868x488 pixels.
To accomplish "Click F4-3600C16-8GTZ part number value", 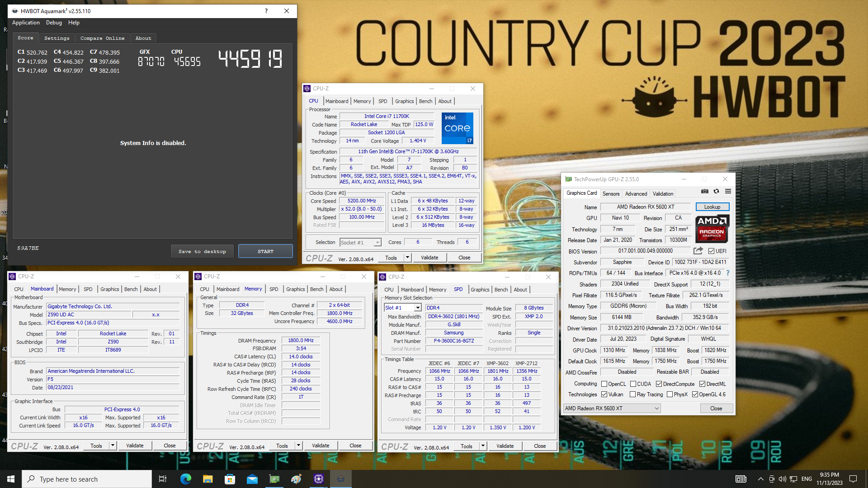I will point(454,341).
